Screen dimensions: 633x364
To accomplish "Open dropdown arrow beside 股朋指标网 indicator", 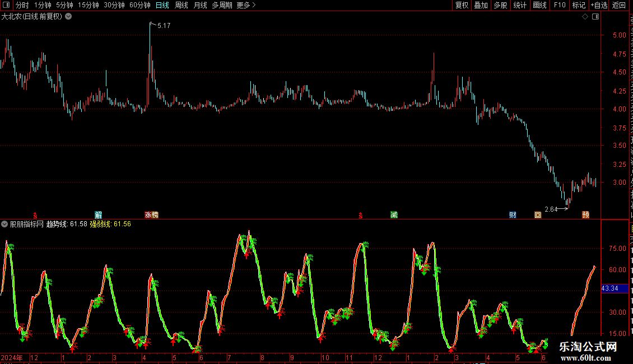I will tap(4, 224).
